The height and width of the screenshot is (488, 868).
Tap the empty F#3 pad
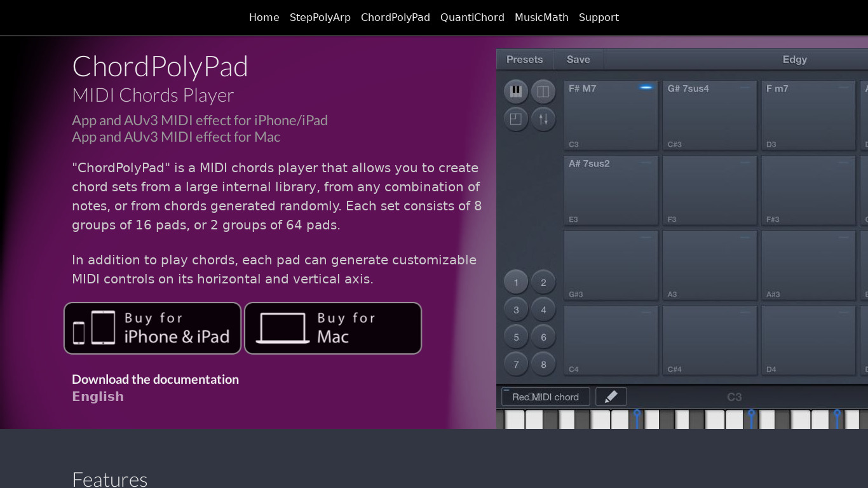(x=808, y=190)
